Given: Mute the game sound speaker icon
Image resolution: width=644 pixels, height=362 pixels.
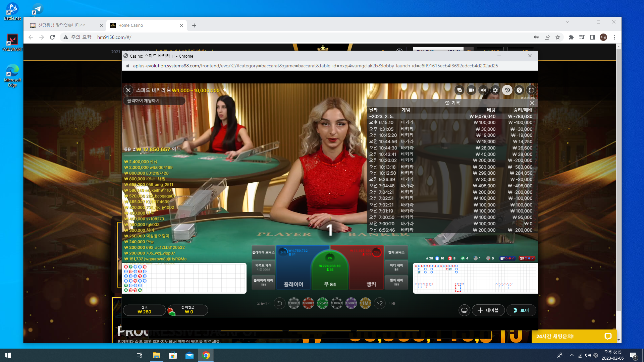Looking at the screenshot, I should (483, 90).
